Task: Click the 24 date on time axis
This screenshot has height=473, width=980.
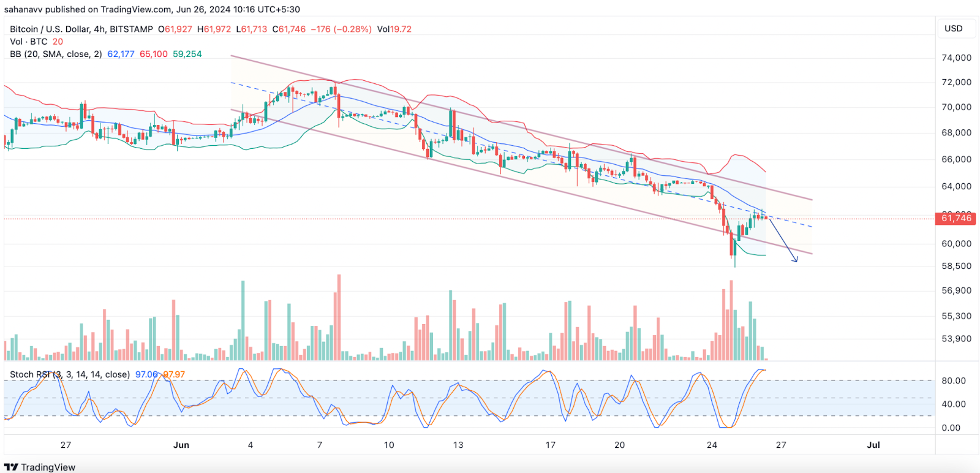Action: 712,445
